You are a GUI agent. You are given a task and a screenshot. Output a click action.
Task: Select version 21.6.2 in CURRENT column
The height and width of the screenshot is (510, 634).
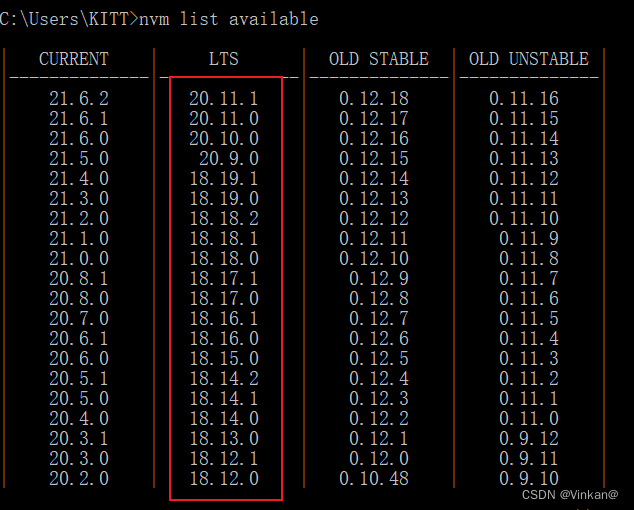(x=79, y=98)
